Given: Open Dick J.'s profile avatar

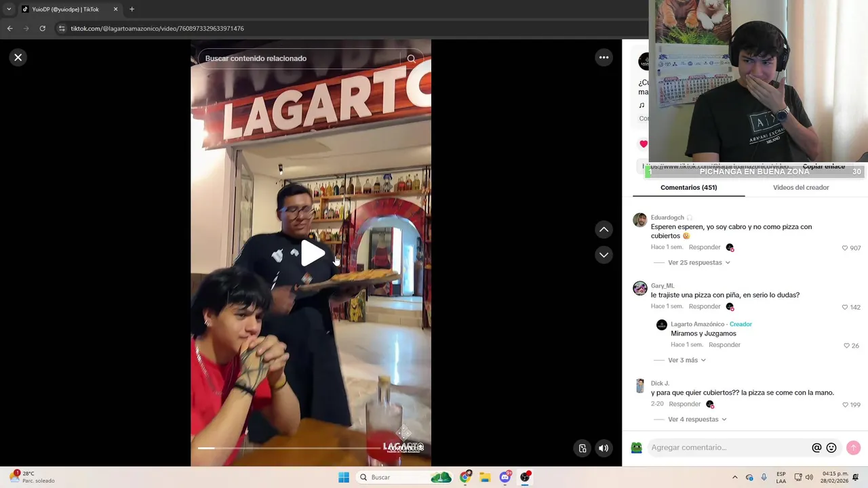Looking at the screenshot, I should pyautogui.click(x=640, y=386).
